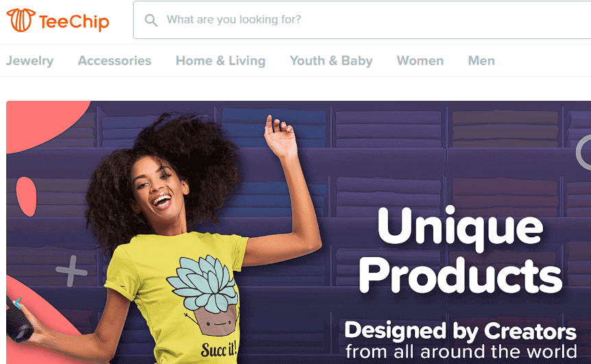Click the small coral oval shape on banner
Screen dimensions: 591x364
point(26,196)
